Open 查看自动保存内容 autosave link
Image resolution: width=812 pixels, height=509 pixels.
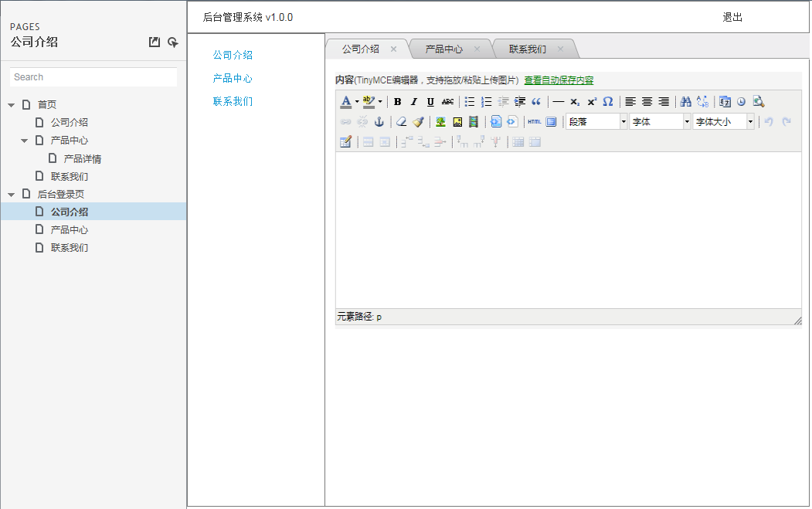559,80
